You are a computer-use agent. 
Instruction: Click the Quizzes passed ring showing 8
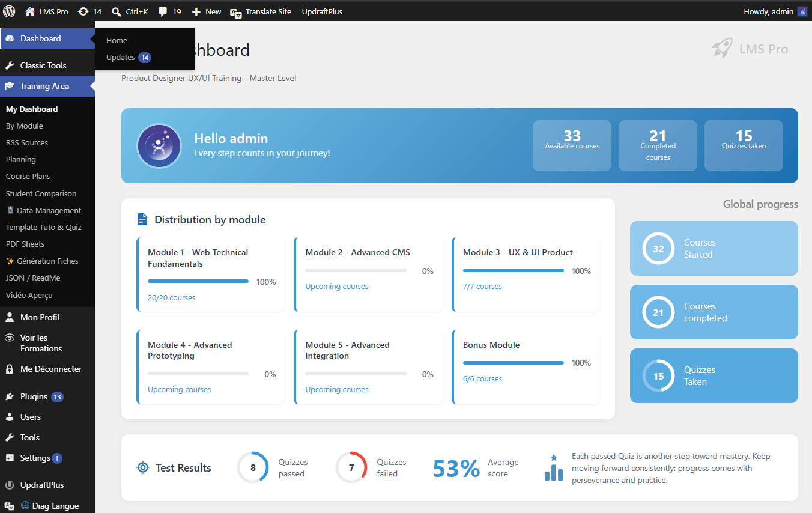click(x=253, y=467)
